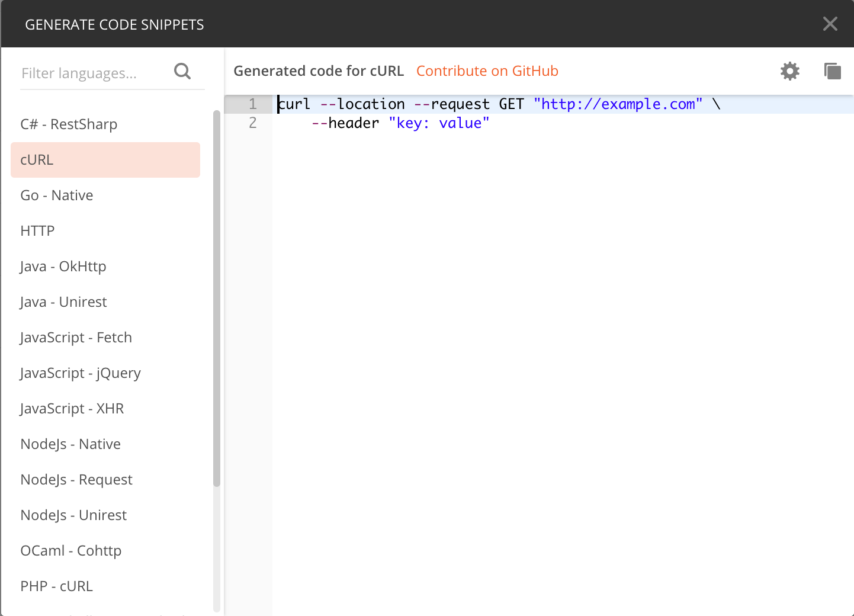Copy the generated code snippet to clipboard

pyautogui.click(x=833, y=70)
